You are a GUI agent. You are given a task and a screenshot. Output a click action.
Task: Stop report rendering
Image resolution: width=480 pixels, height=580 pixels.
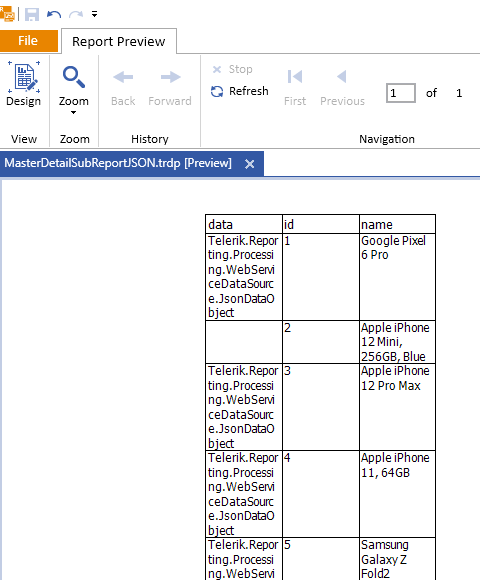click(233, 69)
